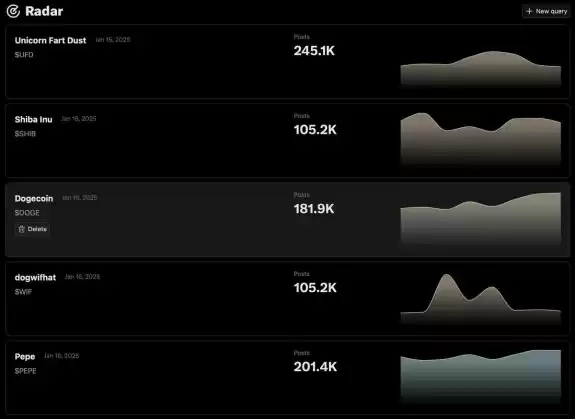Click the plus icon in New query
This screenshot has width=575, height=419.
[x=529, y=11]
